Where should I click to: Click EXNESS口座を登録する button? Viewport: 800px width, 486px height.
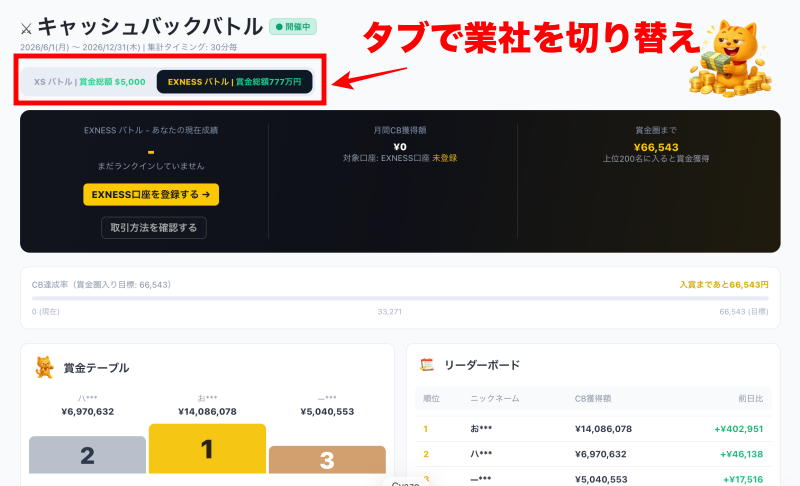pos(151,194)
